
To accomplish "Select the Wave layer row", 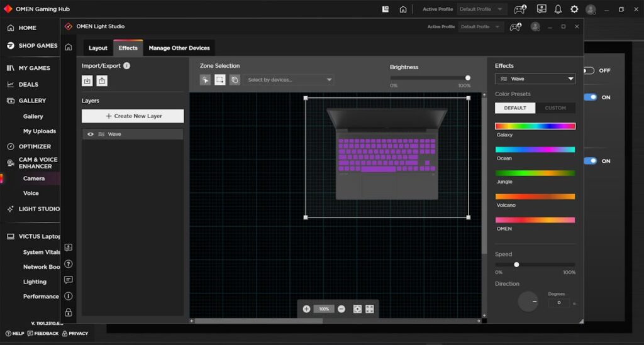I will pos(133,134).
